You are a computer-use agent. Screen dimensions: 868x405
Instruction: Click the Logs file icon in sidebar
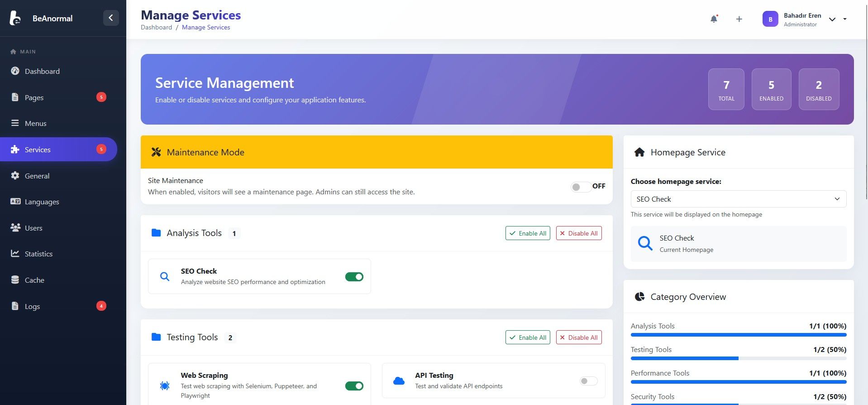point(15,306)
